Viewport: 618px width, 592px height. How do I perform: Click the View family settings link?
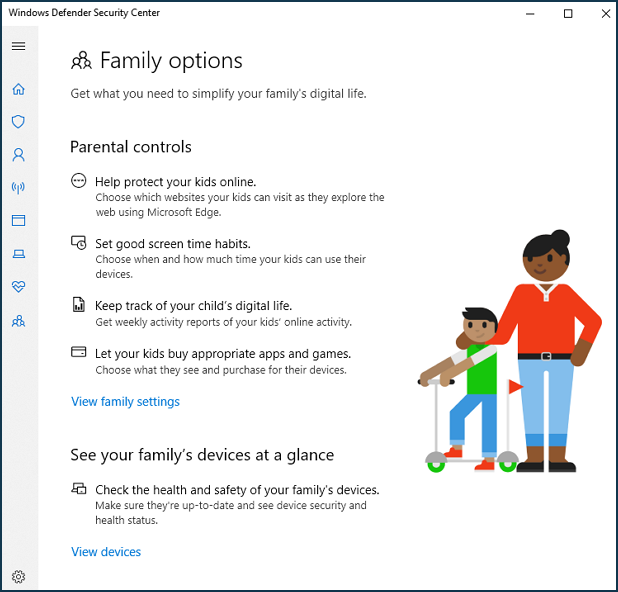click(125, 402)
